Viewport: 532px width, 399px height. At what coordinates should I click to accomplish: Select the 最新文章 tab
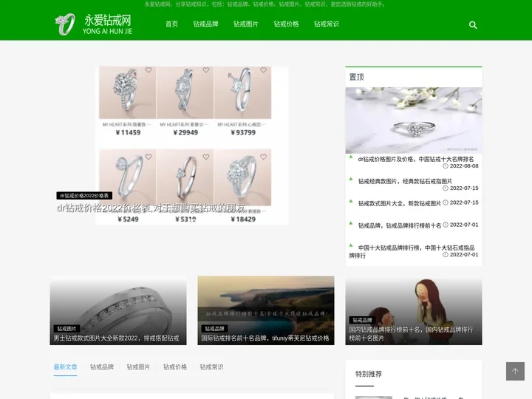click(x=65, y=366)
